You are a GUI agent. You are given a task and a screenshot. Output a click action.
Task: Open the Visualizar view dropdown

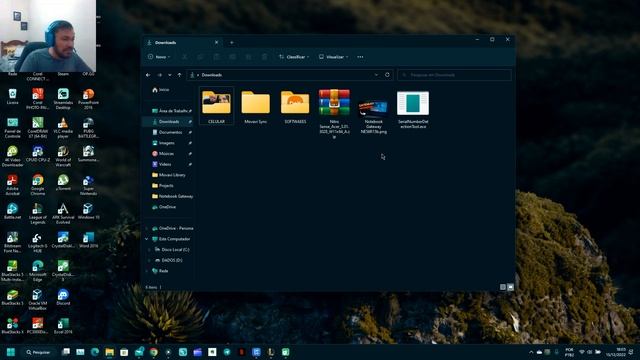pos(333,57)
